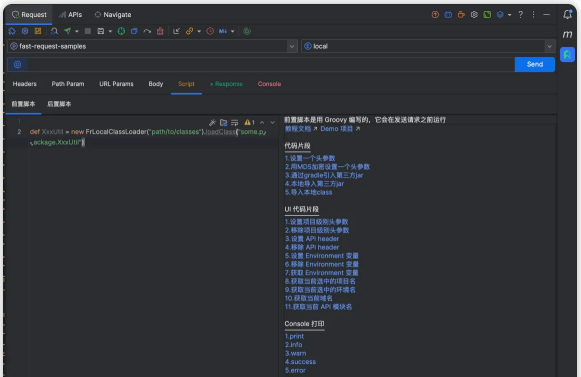Click the blue bilibili TV icon
This screenshot has height=377, width=581.
click(448, 14)
